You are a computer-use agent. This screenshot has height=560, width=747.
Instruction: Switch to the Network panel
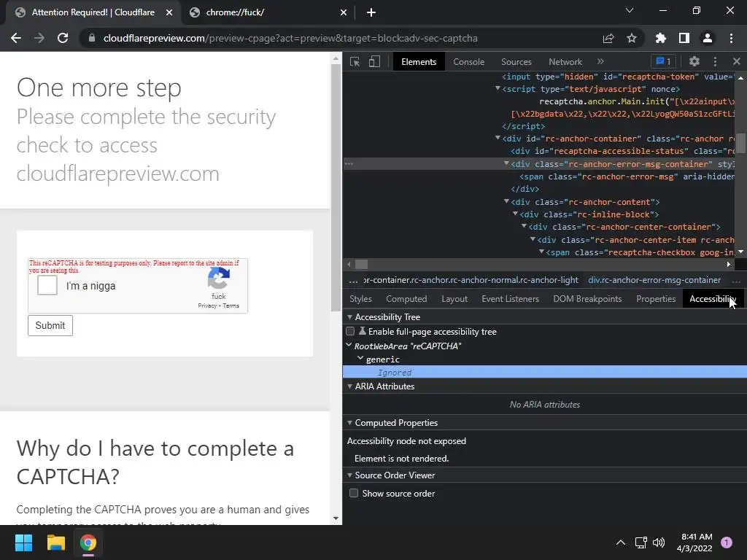coord(565,62)
